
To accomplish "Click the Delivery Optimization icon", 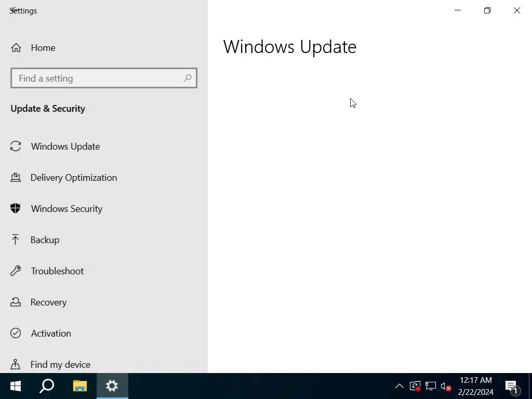I will 16,178.
